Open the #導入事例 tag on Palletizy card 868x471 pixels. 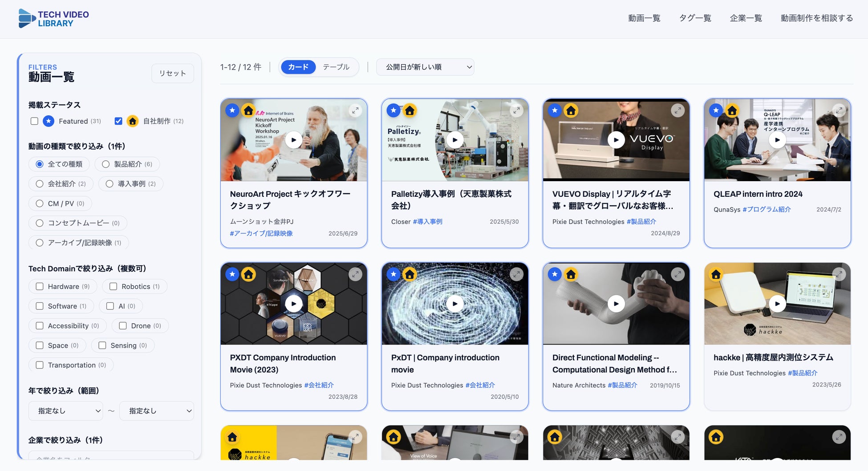427,222
